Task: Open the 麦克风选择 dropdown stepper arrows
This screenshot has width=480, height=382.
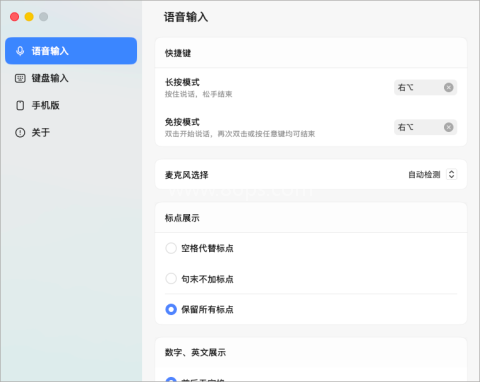Action: [x=451, y=174]
